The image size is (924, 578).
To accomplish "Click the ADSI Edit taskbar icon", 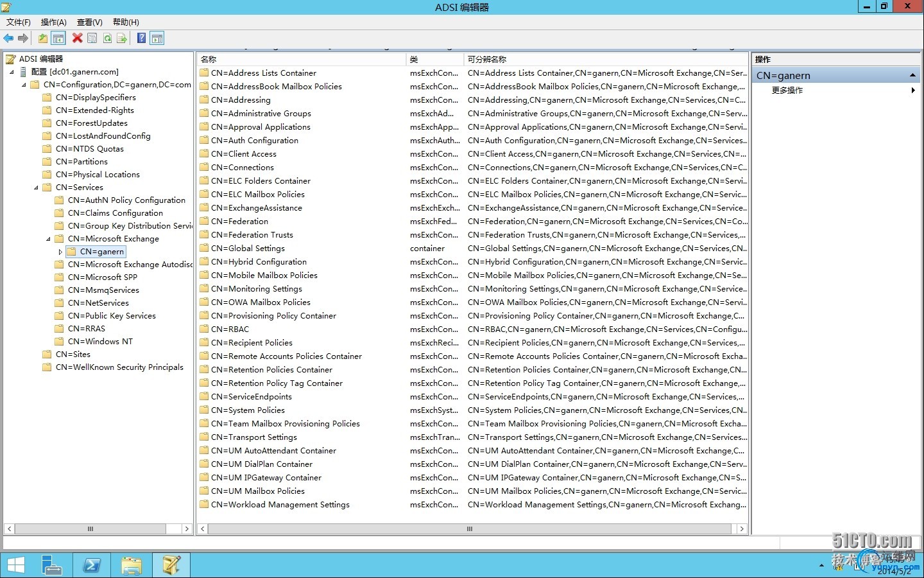I will (171, 565).
